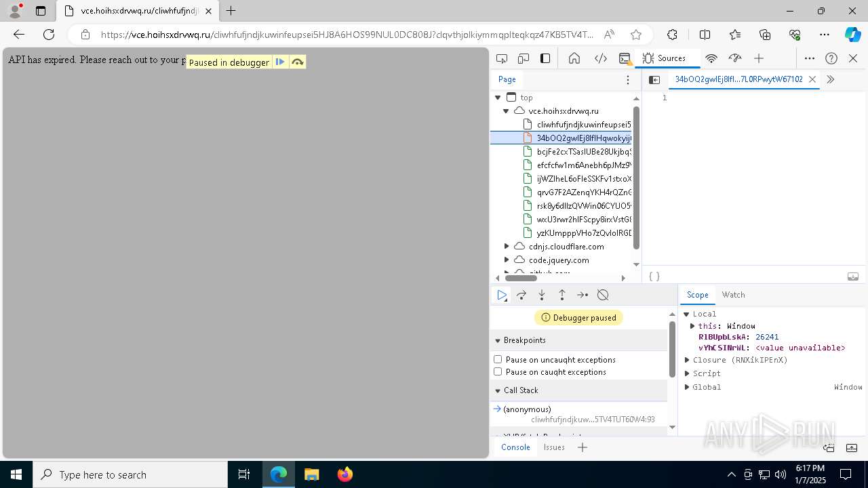Image resolution: width=868 pixels, height=488 pixels.
Task: Switch to the Watch tab
Action: pyautogui.click(x=733, y=295)
